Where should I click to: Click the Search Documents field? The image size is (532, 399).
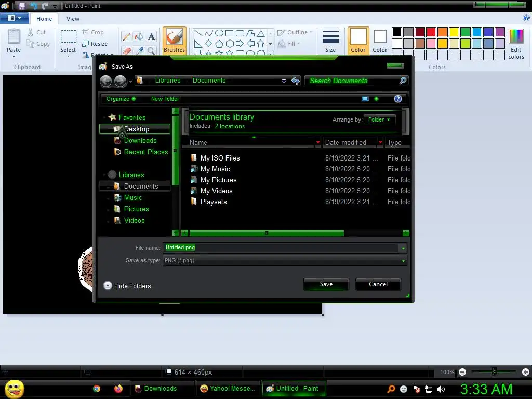(352, 81)
